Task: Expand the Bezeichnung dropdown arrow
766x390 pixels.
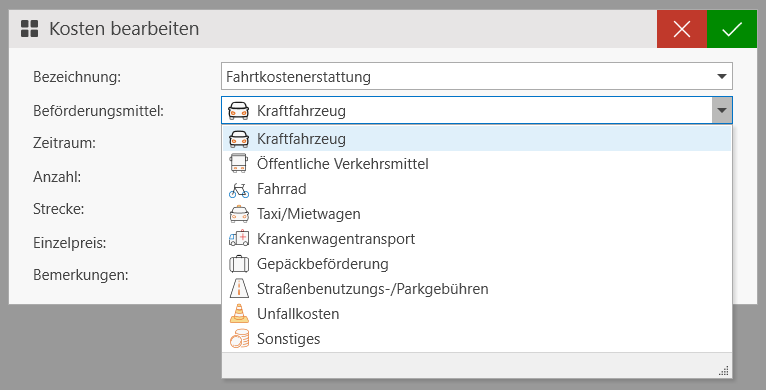Action: (x=722, y=76)
